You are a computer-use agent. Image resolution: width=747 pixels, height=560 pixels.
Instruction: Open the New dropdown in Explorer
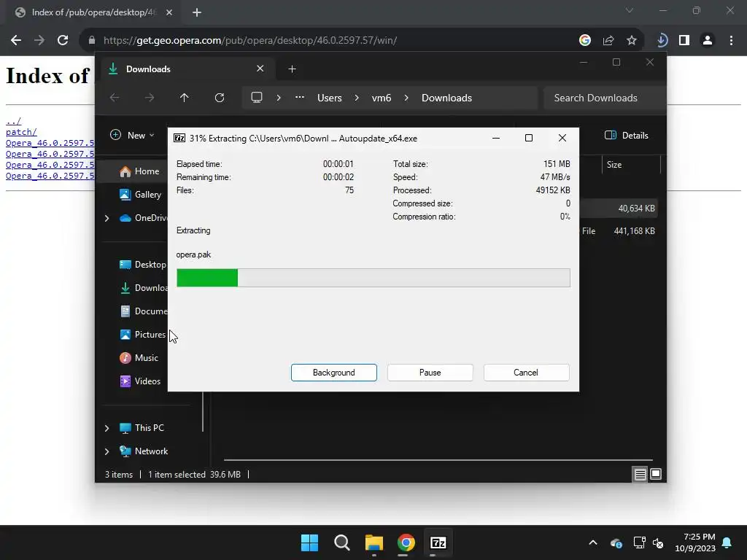(132, 135)
